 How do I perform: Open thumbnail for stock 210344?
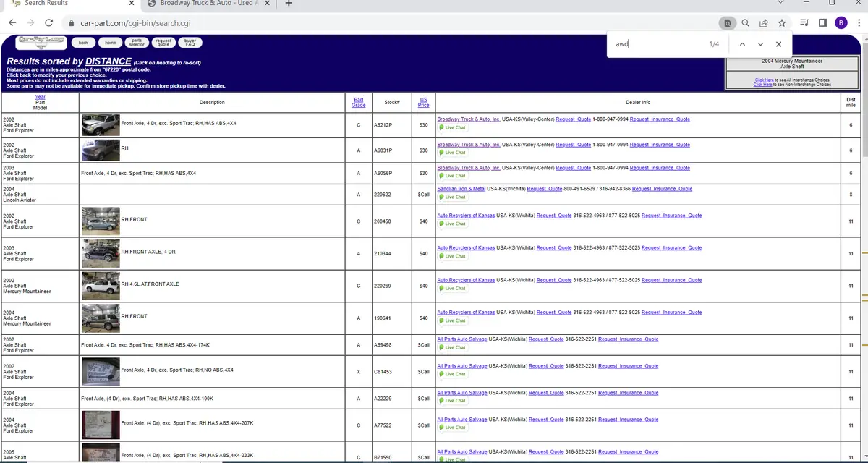point(101,253)
